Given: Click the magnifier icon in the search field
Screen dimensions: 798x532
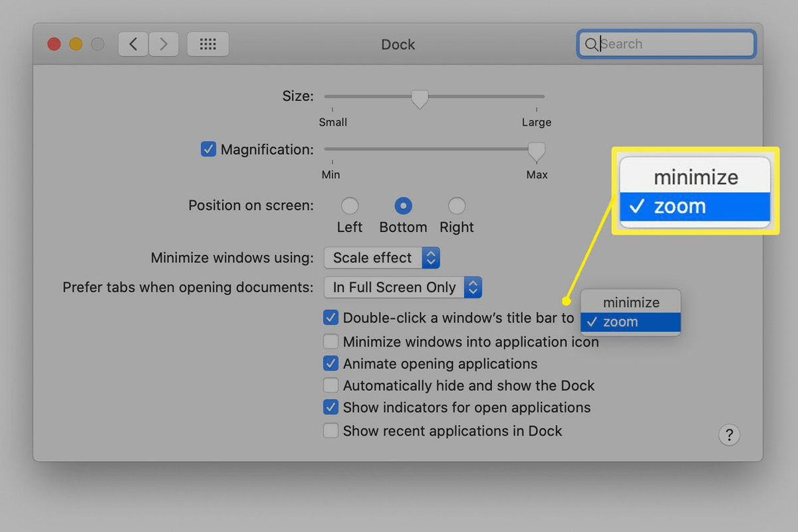Looking at the screenshot, I should [x=591, y=45].
